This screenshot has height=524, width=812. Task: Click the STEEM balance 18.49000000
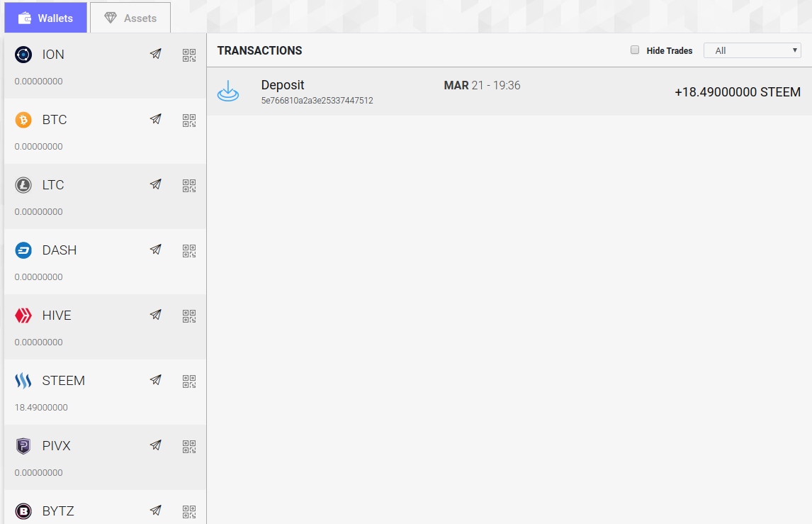pos(41,408)
